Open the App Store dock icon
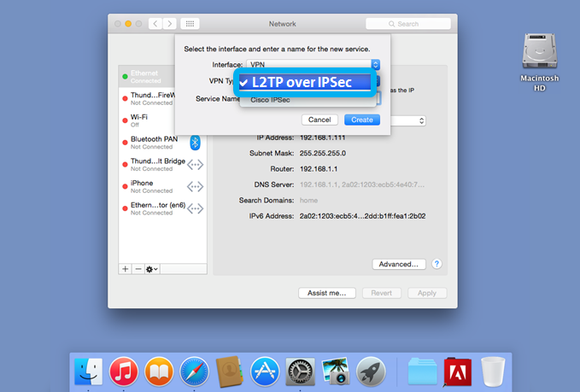 [265, 372]
